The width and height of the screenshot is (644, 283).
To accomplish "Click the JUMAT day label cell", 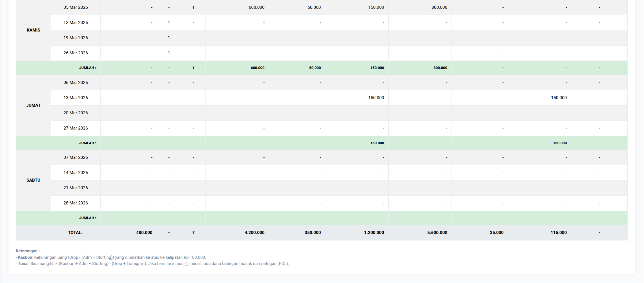I will click(33, 105).
